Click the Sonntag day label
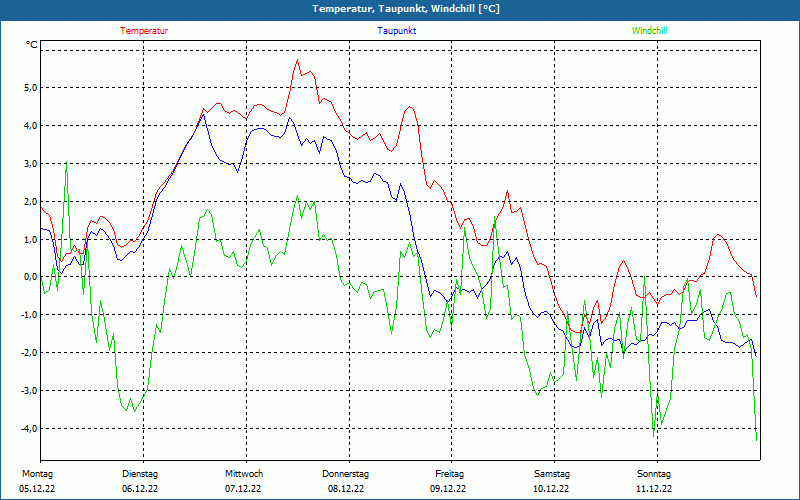Image resolution: width=800 pixels, height=500 pixels. (x=654, y=474)
